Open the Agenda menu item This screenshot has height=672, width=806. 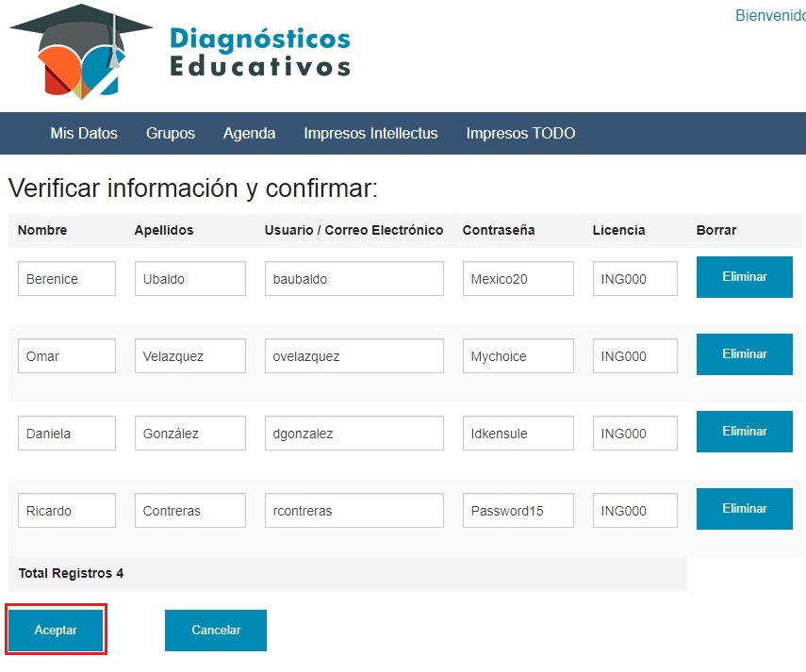[249, 133]
